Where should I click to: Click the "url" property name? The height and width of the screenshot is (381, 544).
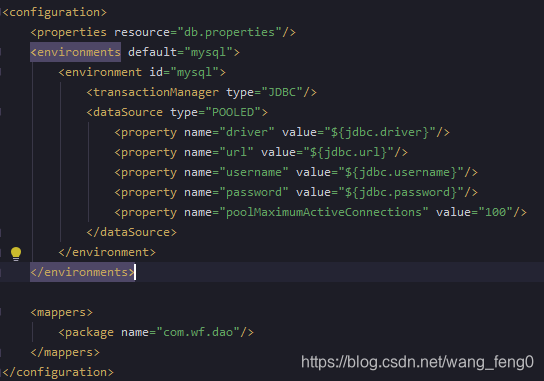coord(236,152)
